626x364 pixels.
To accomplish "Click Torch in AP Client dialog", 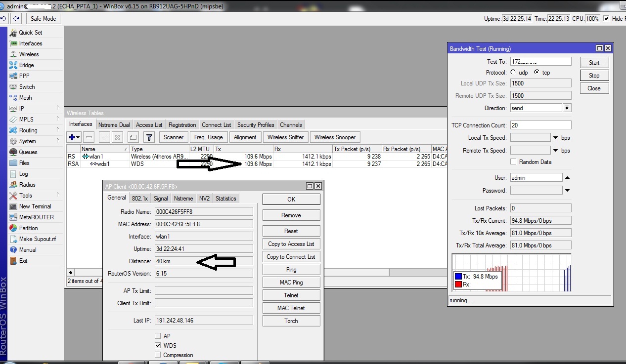I will 291,321.
